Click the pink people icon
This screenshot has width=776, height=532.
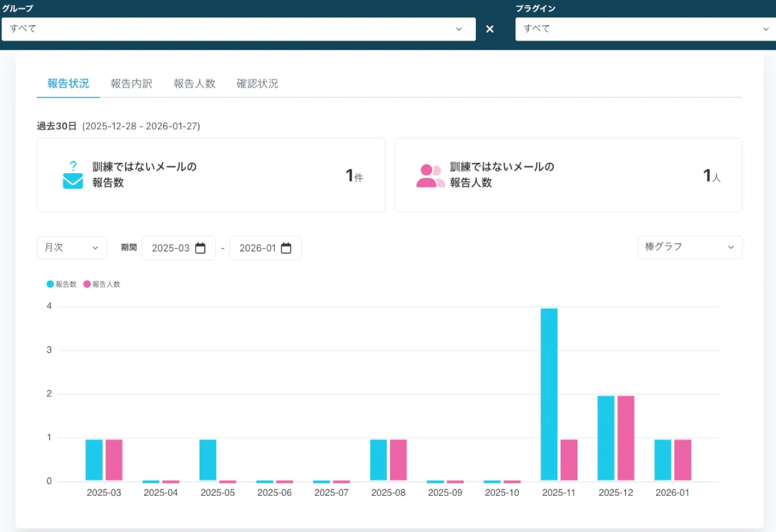(430, 175)
